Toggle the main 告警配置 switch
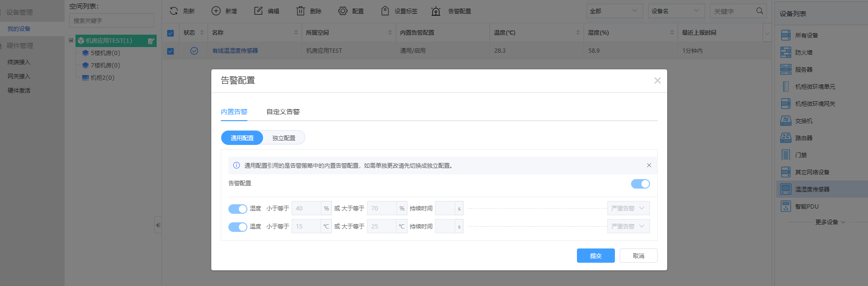 coord(641,184)
